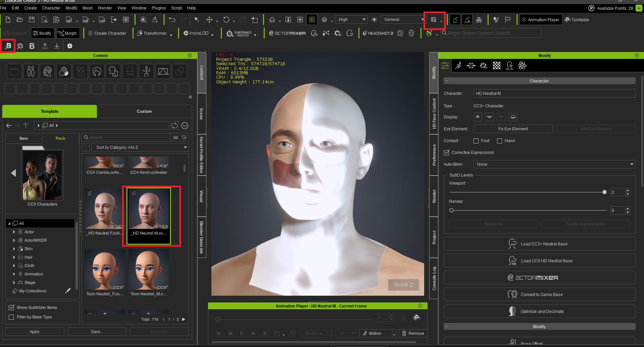Image resolution: width=644 pixels, height=347 pixels.
Task: Enable the Foot contact checkbox
Action: click(476, 141)
